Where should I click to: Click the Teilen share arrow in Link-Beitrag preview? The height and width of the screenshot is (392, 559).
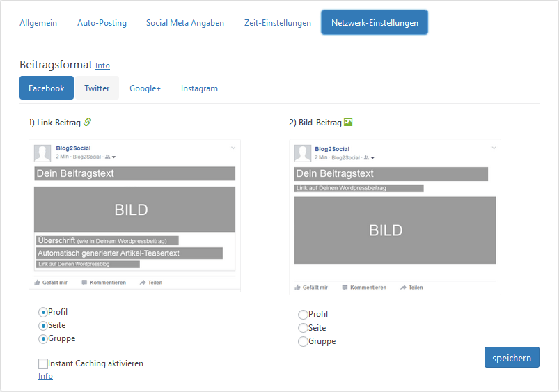(143, 283)
